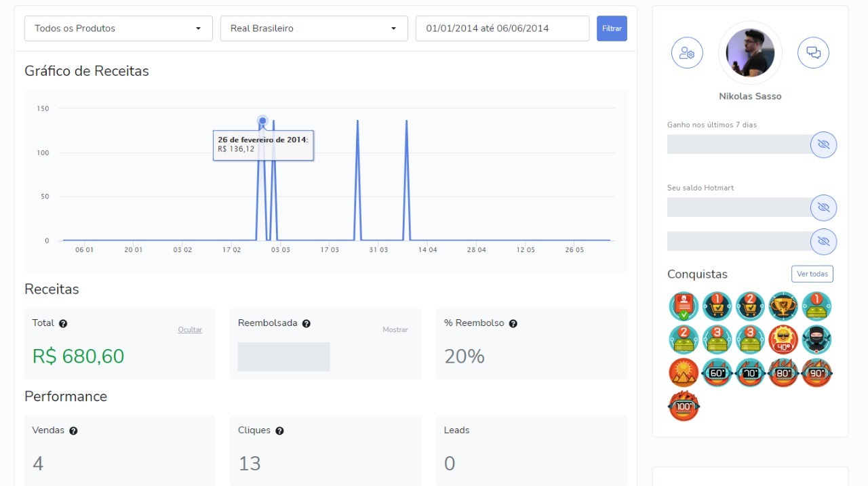The height and width of the screenshot is (486, 868).
Task: Open the Real Brasileiro currency dropdown
Action: click(314, 28)
